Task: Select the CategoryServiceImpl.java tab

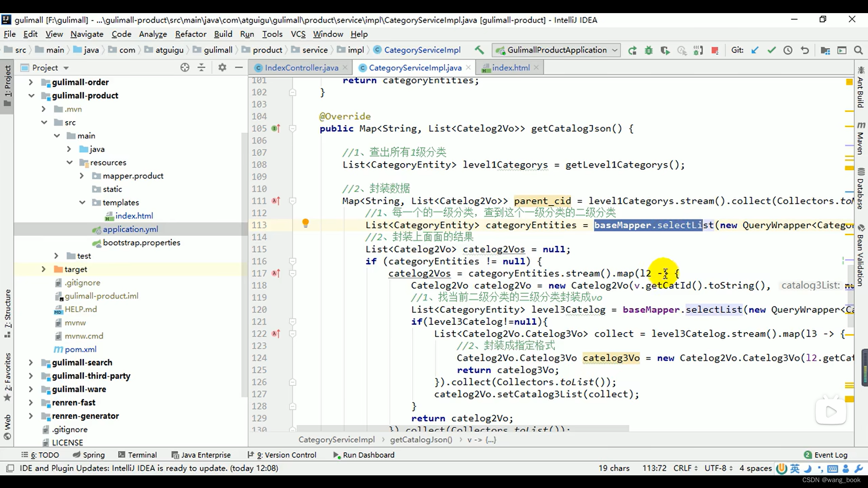Action: point(415,67)
